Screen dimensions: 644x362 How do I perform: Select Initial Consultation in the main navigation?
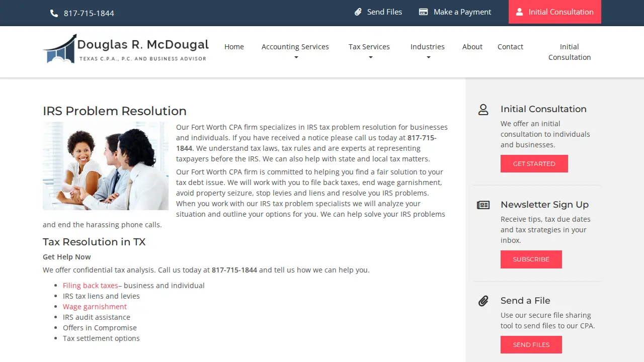pos(570,52)
